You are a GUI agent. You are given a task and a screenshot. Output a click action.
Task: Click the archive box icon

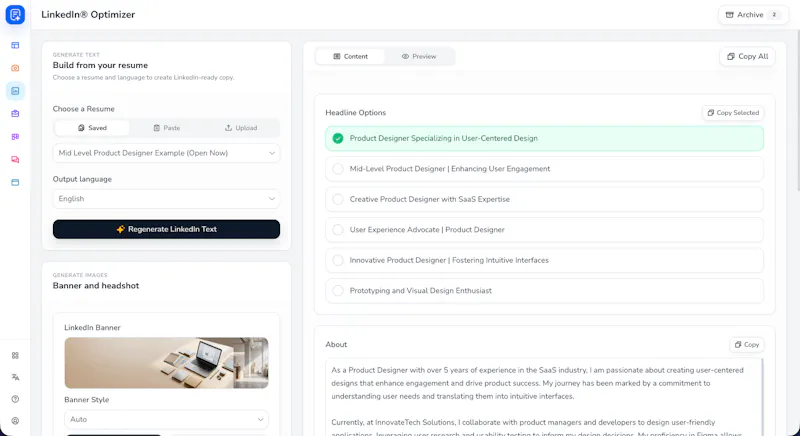pos(730,15)
